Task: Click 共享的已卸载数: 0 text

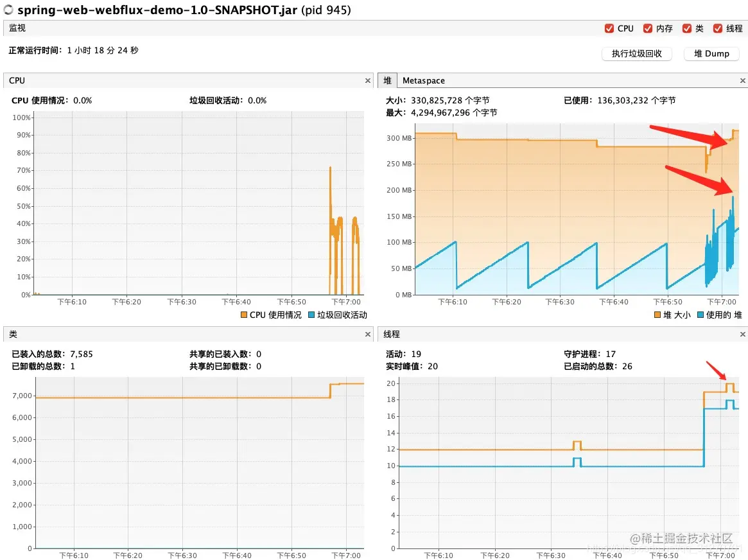Action: click(225, 366)
